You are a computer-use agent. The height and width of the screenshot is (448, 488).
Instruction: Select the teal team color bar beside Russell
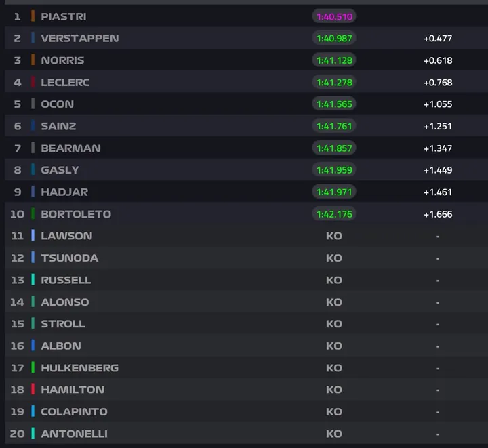pyautogui.click(x=33, y=280)
